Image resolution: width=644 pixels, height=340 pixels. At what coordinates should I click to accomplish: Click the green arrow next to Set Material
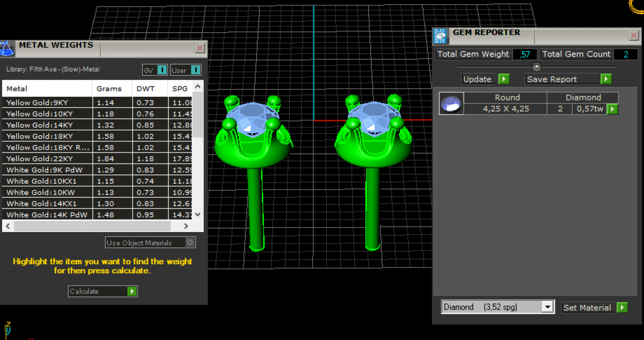622,307
